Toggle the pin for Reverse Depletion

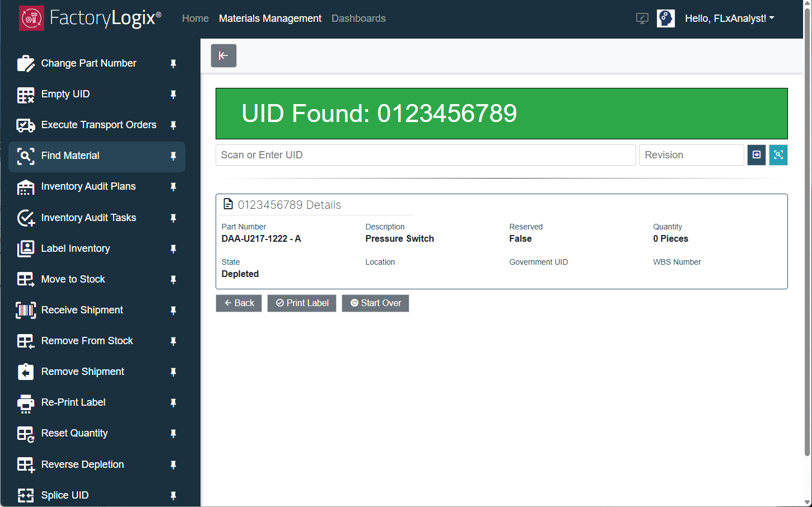coord(173,464)
